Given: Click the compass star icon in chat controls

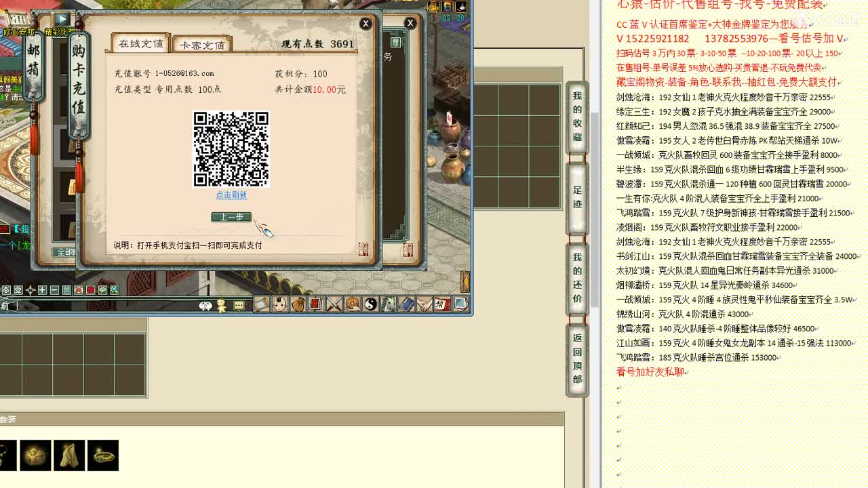Looking at the screenshot, I should click(31, 290).
